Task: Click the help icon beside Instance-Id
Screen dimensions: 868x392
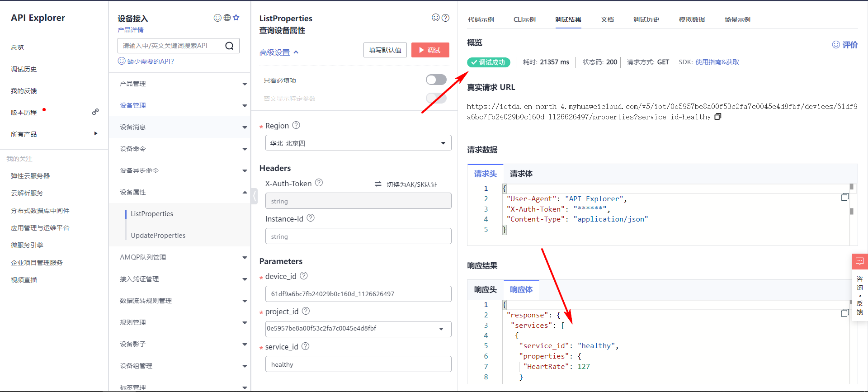Action: tap(311, 218)
